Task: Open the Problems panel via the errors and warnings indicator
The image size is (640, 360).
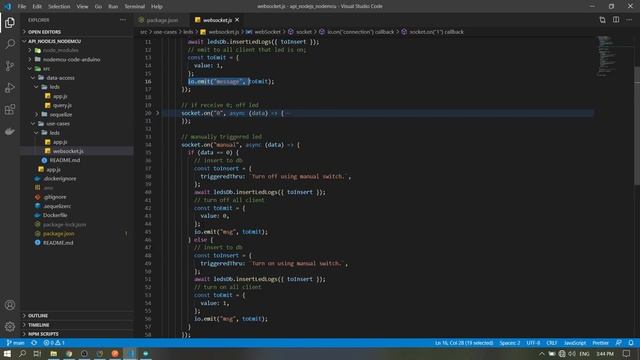Action: pyautogui.click(x=54, y=343)
